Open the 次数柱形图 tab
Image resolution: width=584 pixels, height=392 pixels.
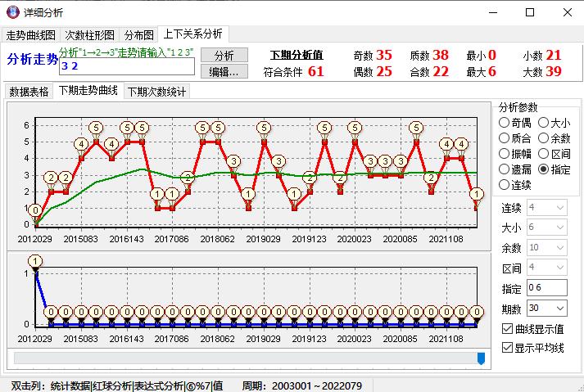89,35
